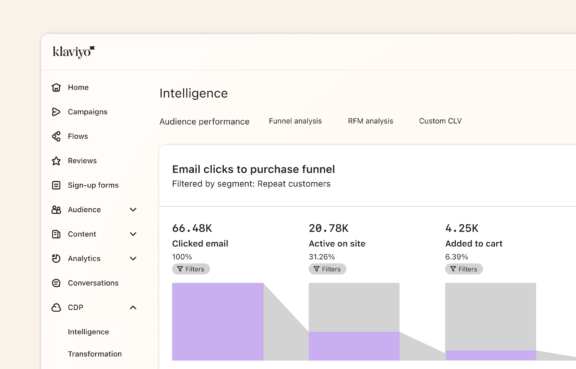Expand the Analytics section chevron
This screenshot has width=576, height=369.
point(133,258)
